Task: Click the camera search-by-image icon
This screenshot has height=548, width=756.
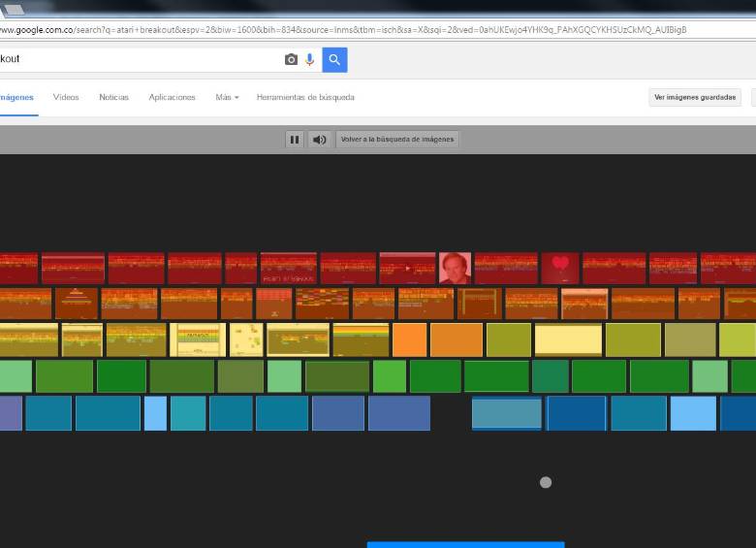Action: [291, 59]
